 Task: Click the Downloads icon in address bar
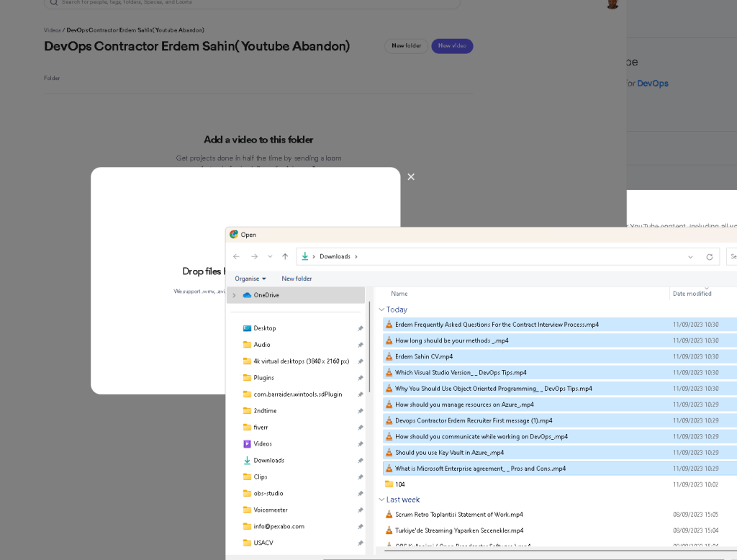coord(305,256)
